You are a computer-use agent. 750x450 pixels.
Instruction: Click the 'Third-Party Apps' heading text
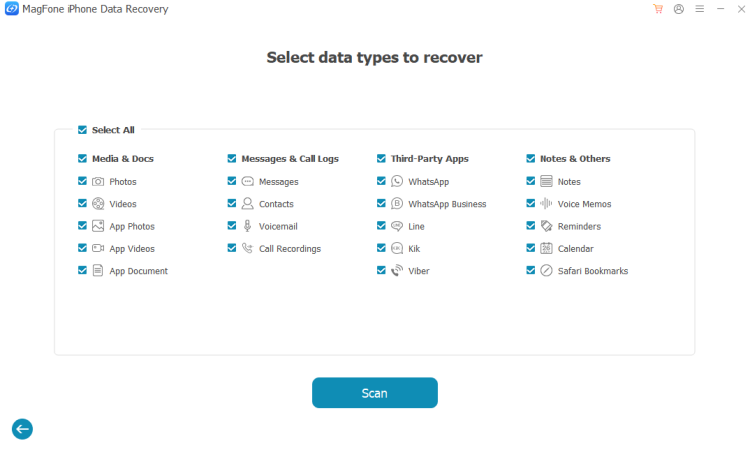pos(430,159)
